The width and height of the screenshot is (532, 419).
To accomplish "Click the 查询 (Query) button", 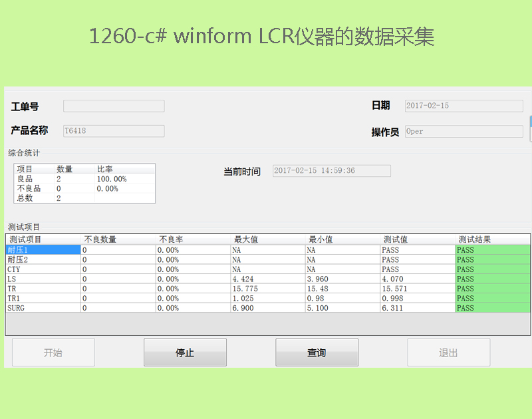I will coord(317,352).
